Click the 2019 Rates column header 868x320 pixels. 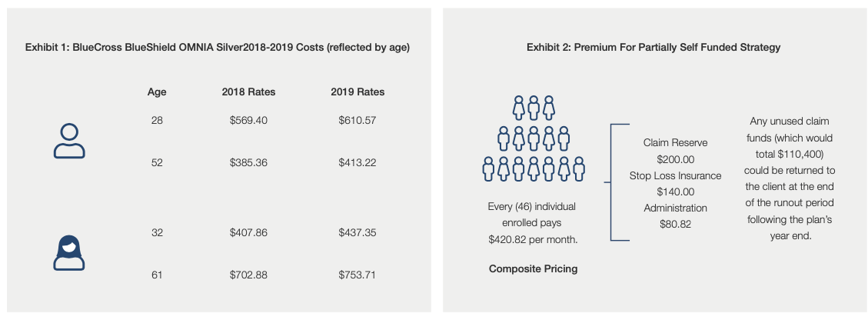(358, 92)
